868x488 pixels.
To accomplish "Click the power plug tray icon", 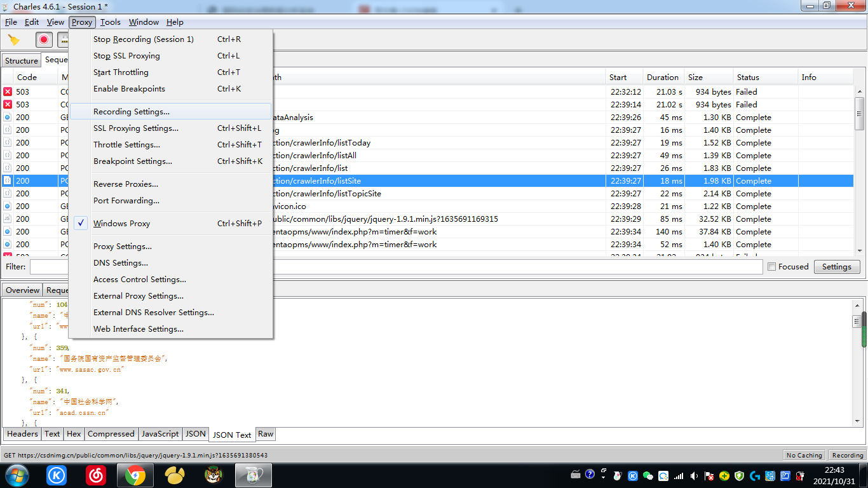I will 800,475.
